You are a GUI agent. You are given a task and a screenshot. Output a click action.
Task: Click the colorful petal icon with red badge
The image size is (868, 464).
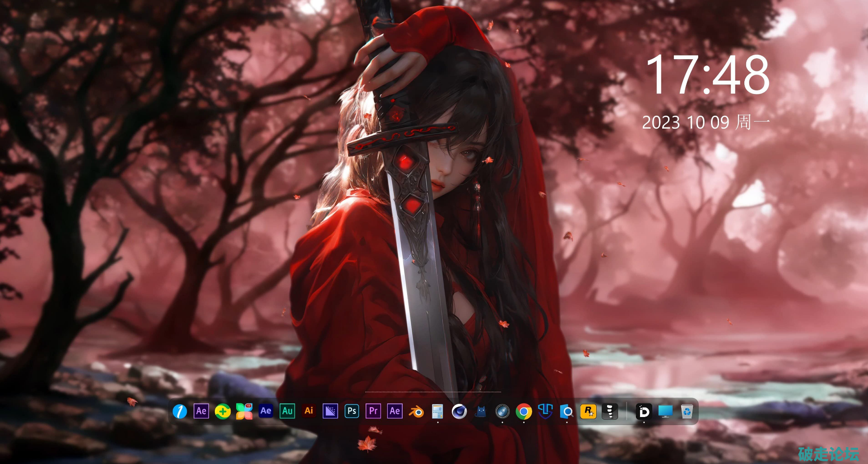click(244, 411)
